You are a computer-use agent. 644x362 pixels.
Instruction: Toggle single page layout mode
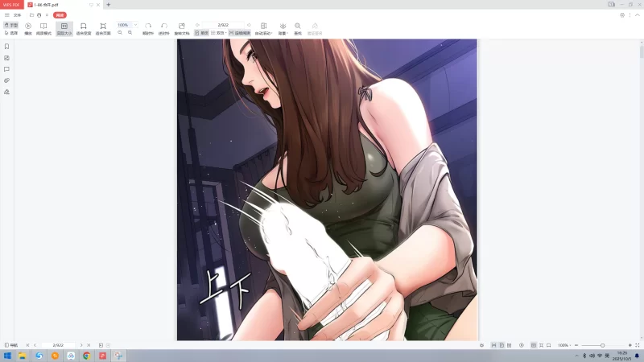[201, 33]
